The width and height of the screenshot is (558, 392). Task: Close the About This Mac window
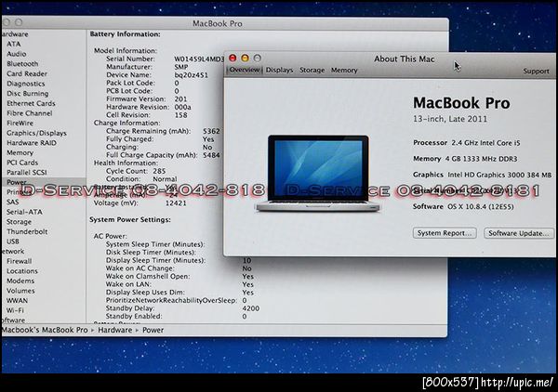(x=232, y=58)
